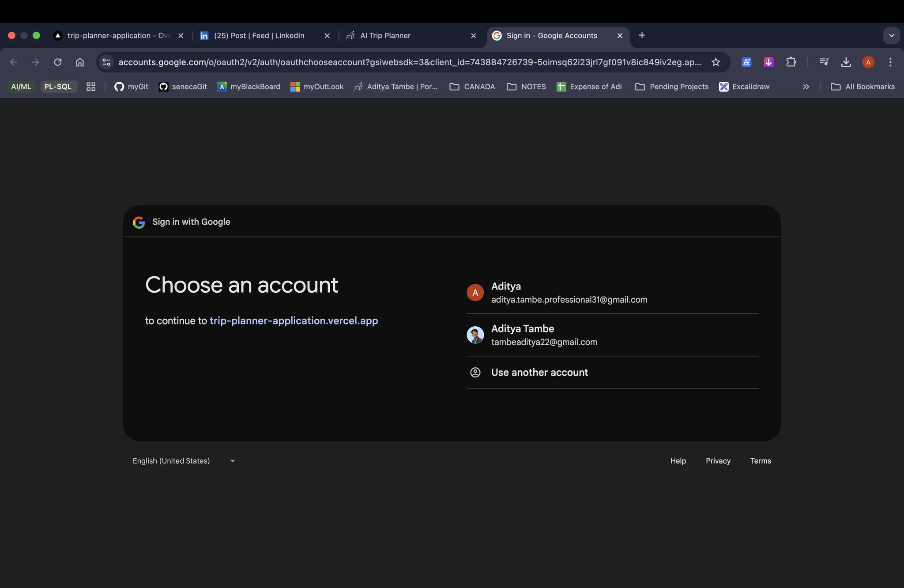Open the tab groups grid icon

tap(91, 87)
